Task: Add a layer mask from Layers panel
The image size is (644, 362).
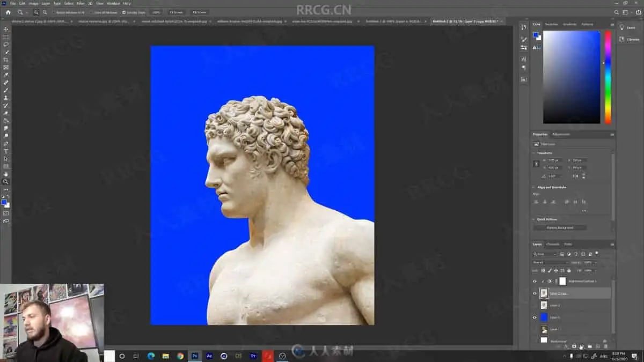Action: pyautogui.click(x=574, y=346)
